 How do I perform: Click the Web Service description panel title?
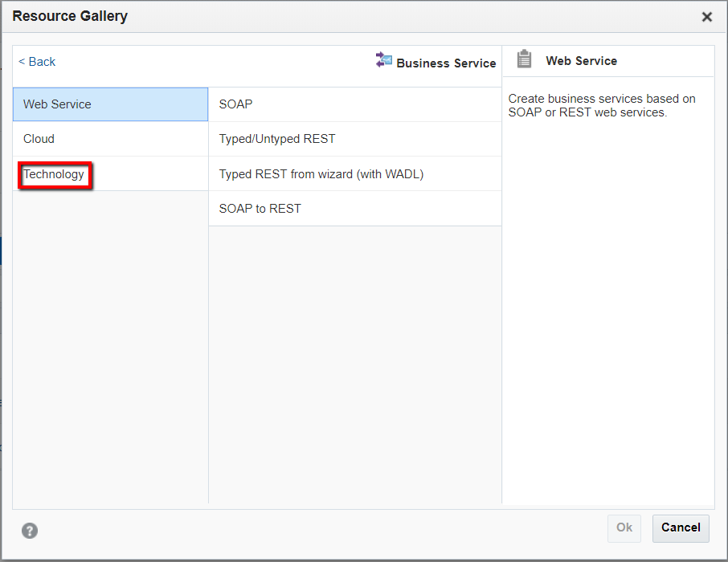click(581, 61)
